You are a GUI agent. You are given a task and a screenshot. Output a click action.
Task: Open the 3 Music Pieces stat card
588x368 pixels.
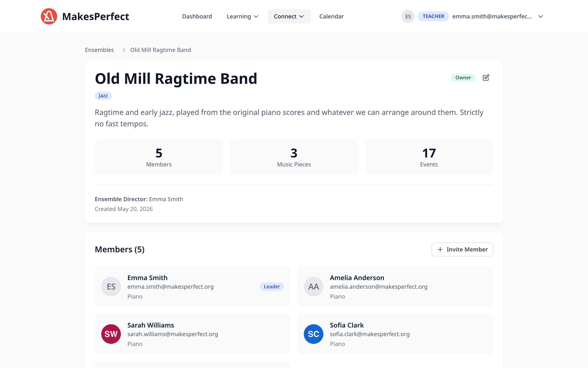pyautogui.click(x=294, y=157)
